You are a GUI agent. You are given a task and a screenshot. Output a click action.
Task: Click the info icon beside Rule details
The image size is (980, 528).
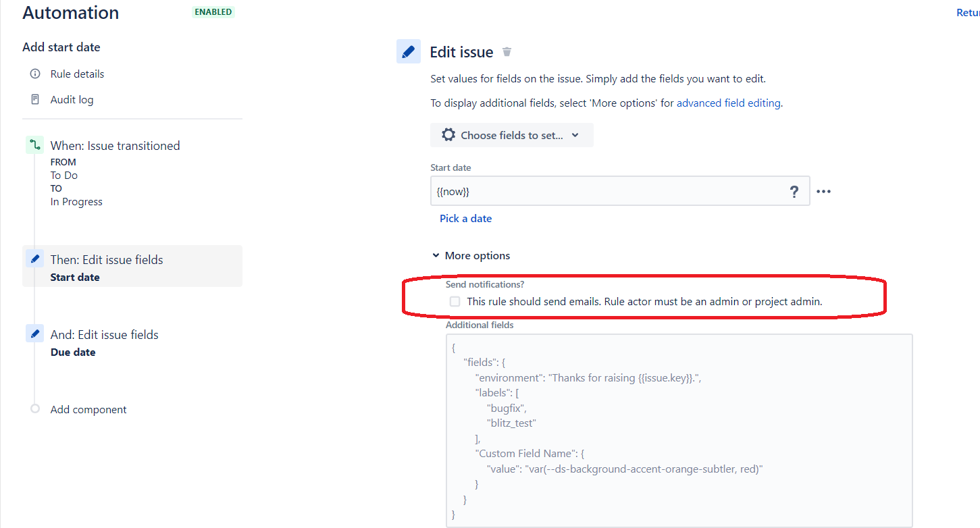[34, 74]
